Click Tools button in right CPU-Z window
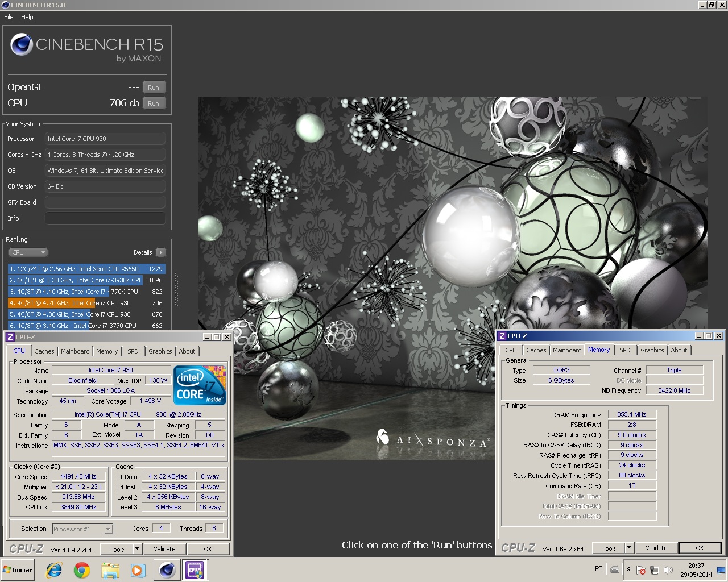The width and height of the screenshot is (728, 582). click(x=609, y=548)
